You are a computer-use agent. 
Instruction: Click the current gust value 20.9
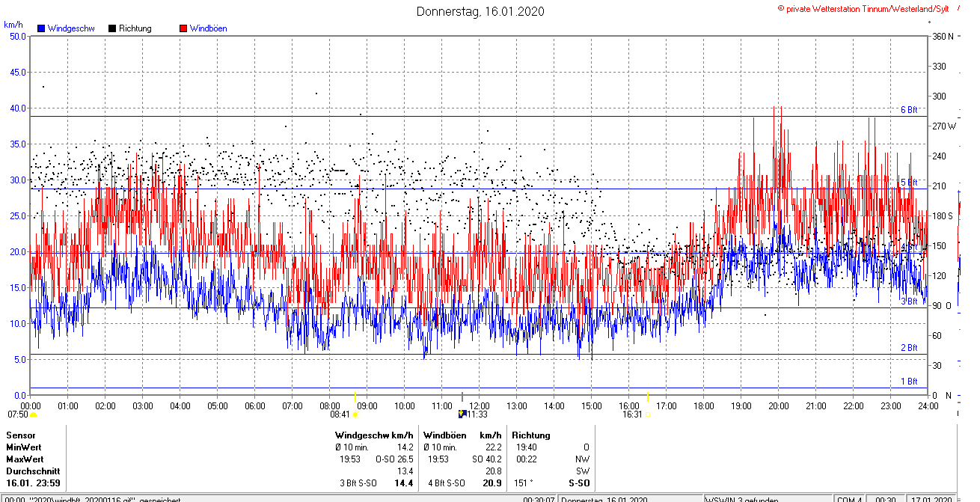pyautogui.click(x=492, y=483)
